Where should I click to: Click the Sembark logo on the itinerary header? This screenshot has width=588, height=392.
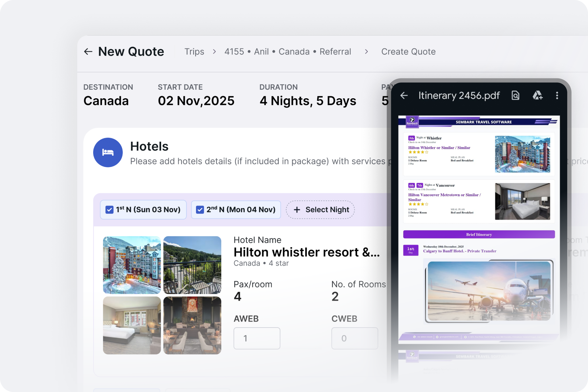412,122
